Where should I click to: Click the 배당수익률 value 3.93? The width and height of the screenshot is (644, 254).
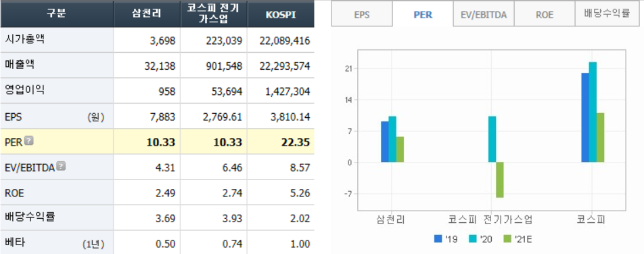tap(233, 219)
